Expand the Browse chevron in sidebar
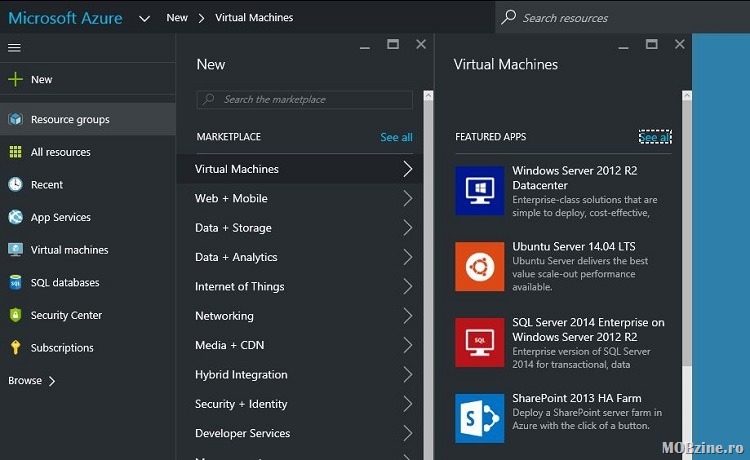 click(x=52, y=381)
